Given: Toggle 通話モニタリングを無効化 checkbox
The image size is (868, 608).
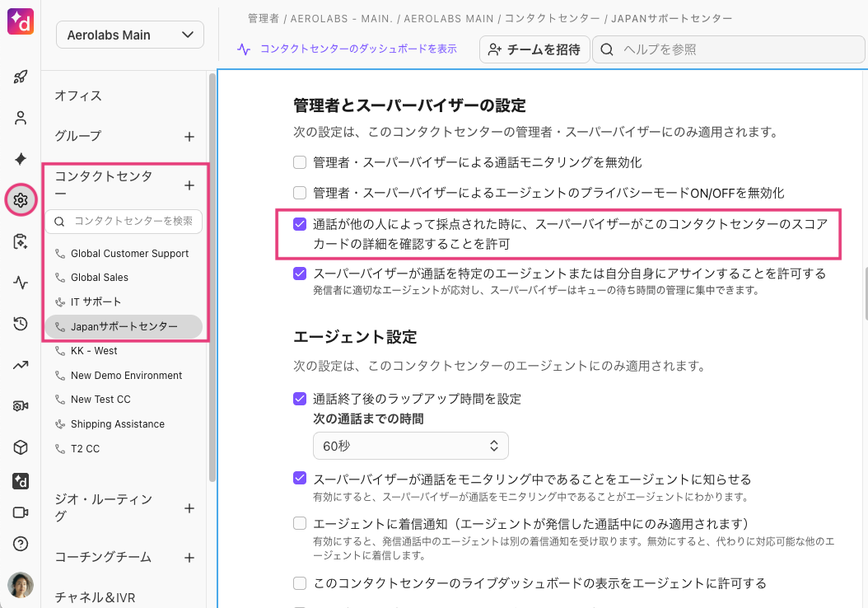Looking at the screenshot, I should tap(300, 162).
